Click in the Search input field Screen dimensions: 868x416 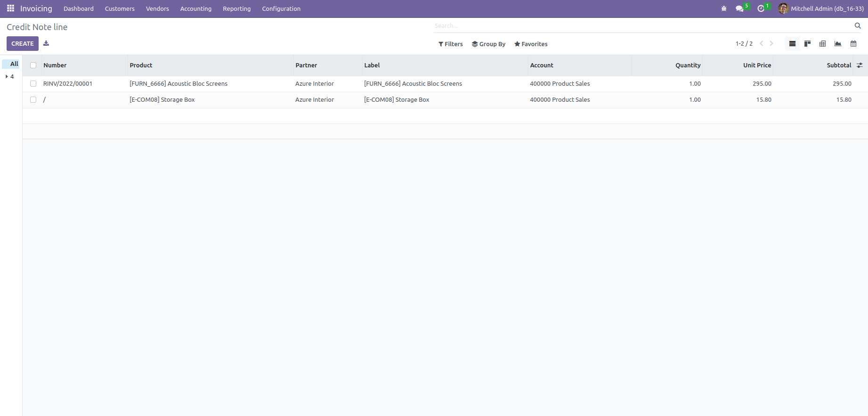click(643, 26)
